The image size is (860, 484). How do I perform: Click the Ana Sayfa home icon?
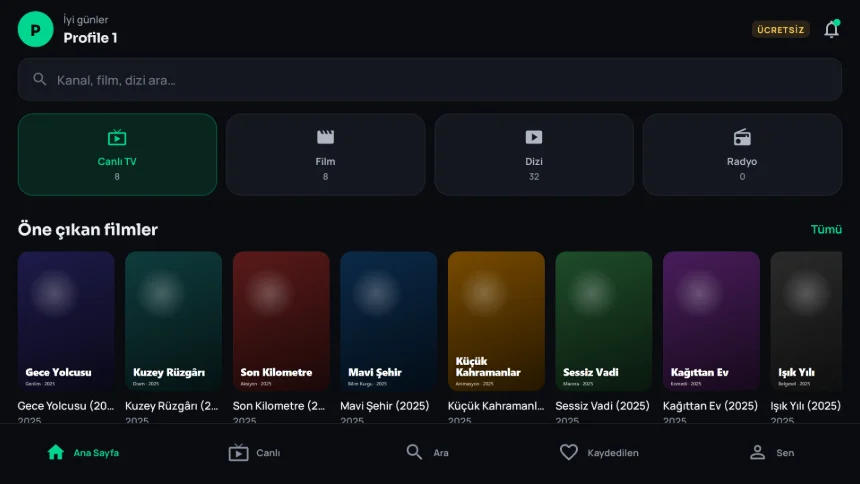pyautogui.click(x=55, y=452)
